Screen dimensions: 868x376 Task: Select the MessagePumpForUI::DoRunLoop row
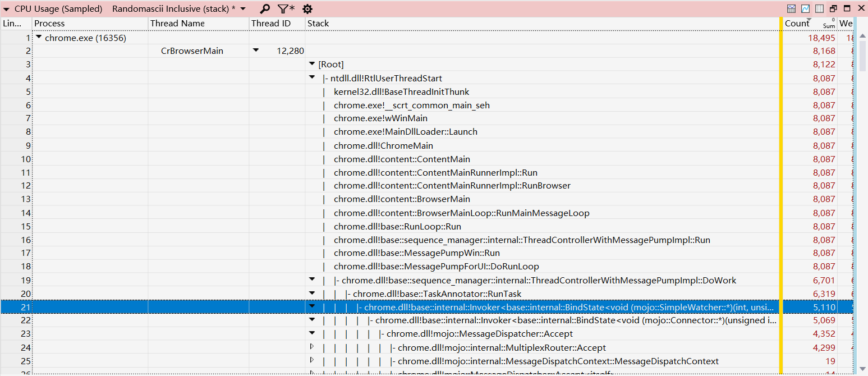[x=426, y=267]
